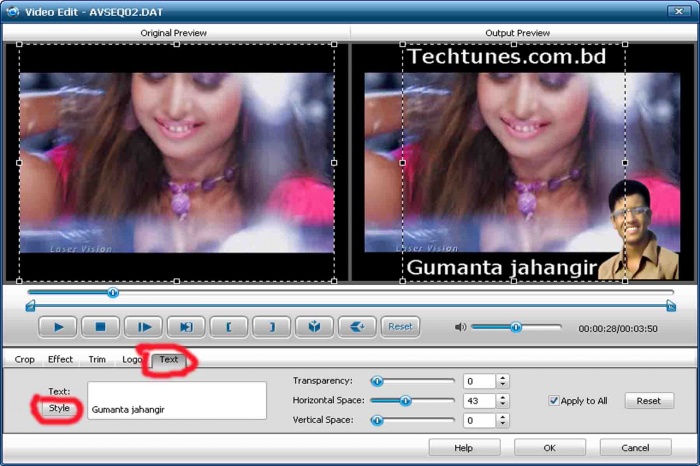This screenshot has width=700, height=466.
Task: Click the right trim range marker
Action: 671,306
